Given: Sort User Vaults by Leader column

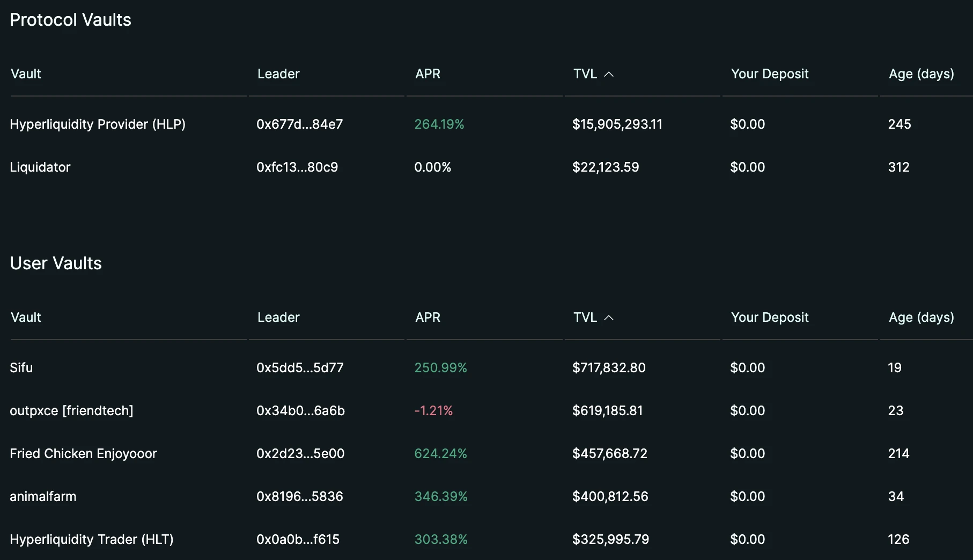Looking at the screenshot, I should click(x=278, y=318).
